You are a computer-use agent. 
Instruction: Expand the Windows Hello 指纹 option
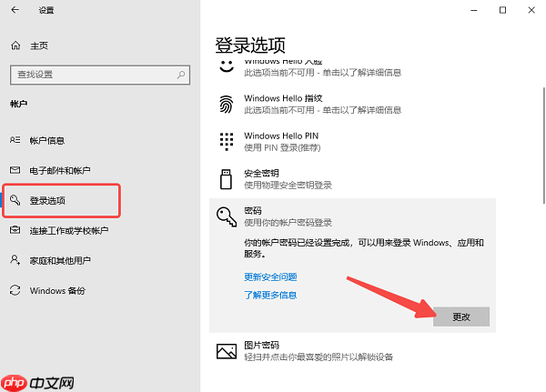click(x=352, y=104)
